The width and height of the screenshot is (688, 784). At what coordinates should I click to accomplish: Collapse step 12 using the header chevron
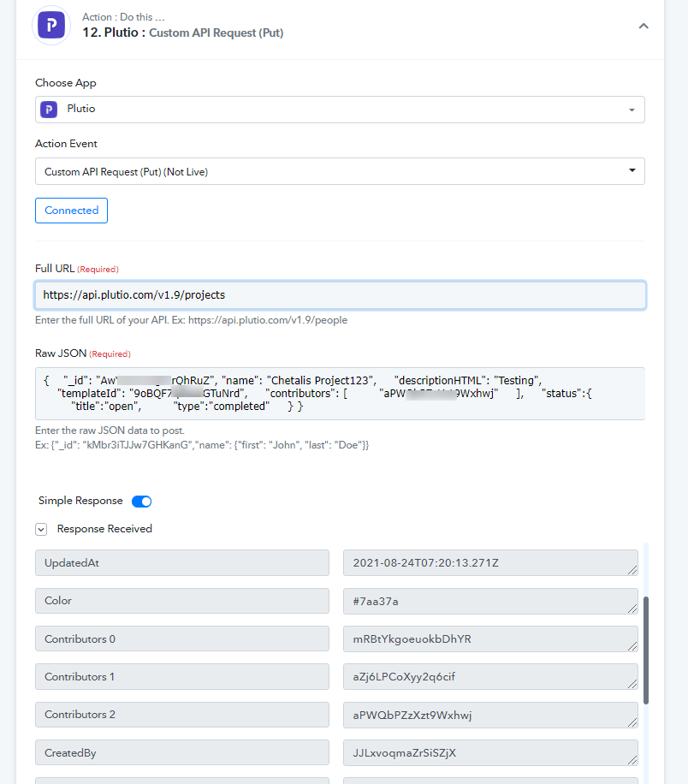pos(644,26)
